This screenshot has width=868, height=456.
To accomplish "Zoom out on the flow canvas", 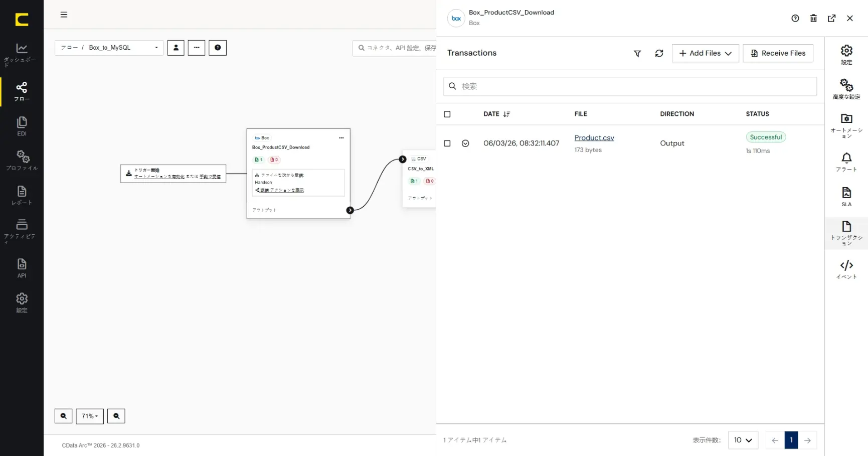I will [116, 416].
